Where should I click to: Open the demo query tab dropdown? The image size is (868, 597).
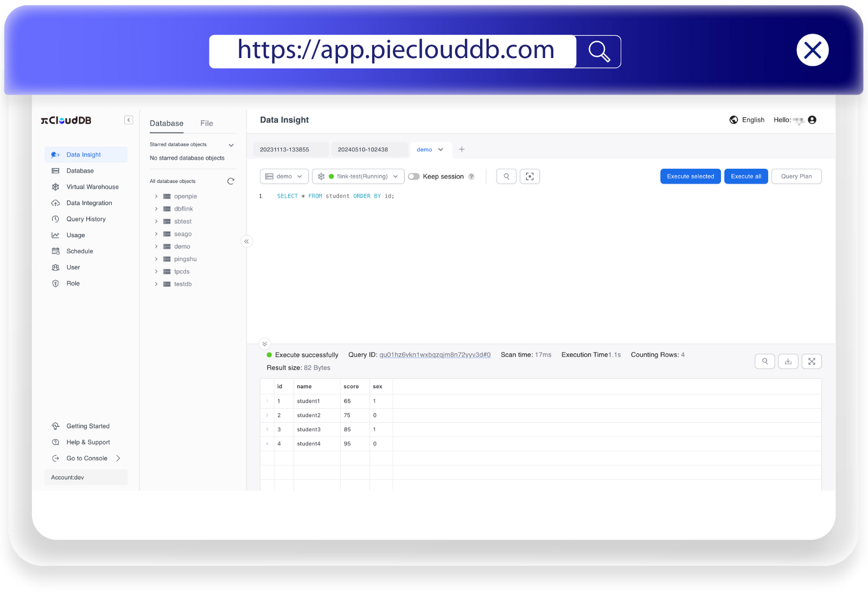click(441, 150)
